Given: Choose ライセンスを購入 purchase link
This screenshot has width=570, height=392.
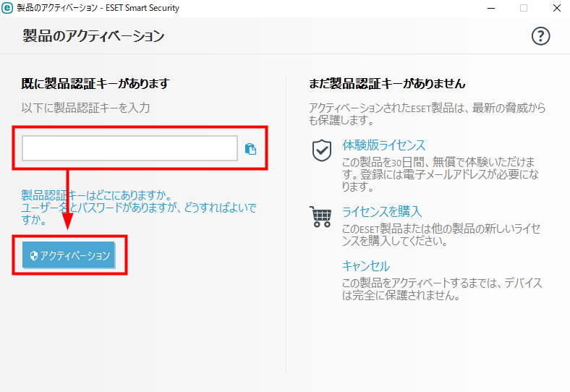Looking at the screenshot, I should (x=382, y=211).
